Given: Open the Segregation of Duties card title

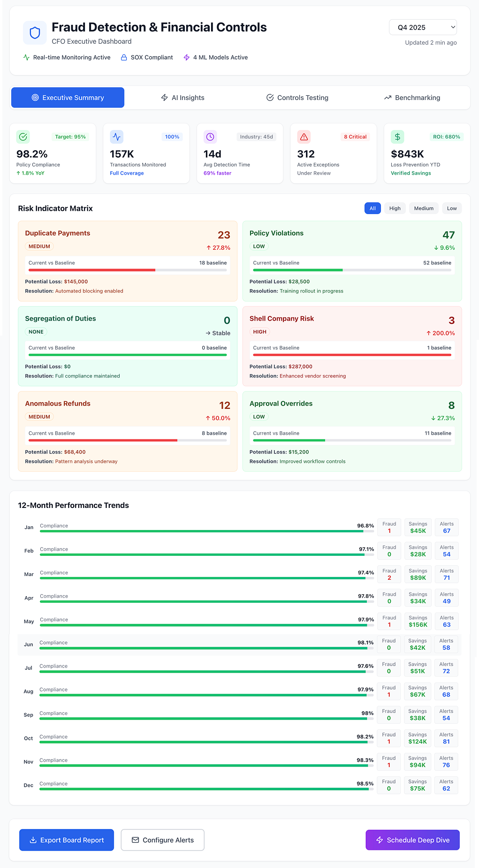Looking at the screenshot, I should 61,318.
